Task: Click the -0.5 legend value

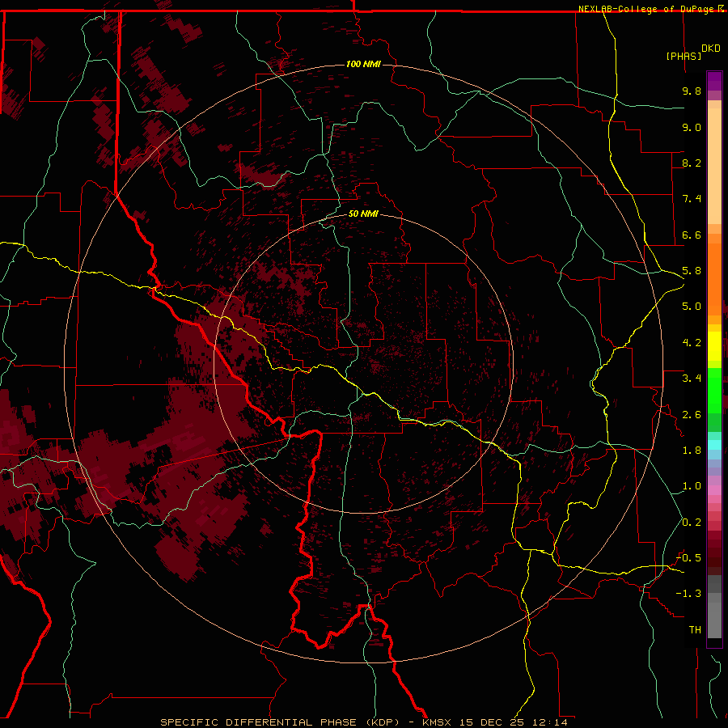Action: 688,557
